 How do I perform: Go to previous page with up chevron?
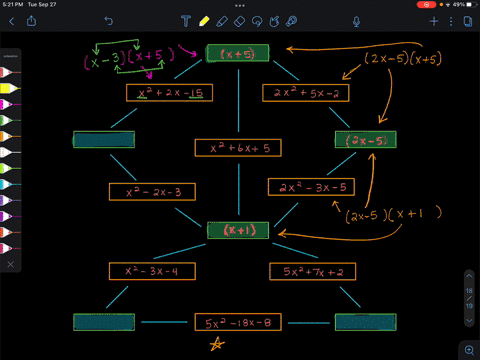pos(469,276)
